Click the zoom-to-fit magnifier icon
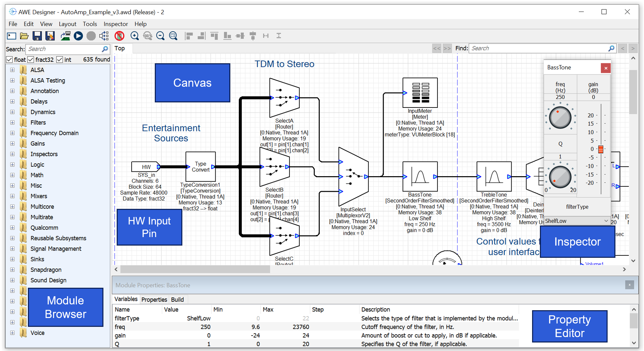This screenshot has height=351, width=644. [x=173, y=36]
